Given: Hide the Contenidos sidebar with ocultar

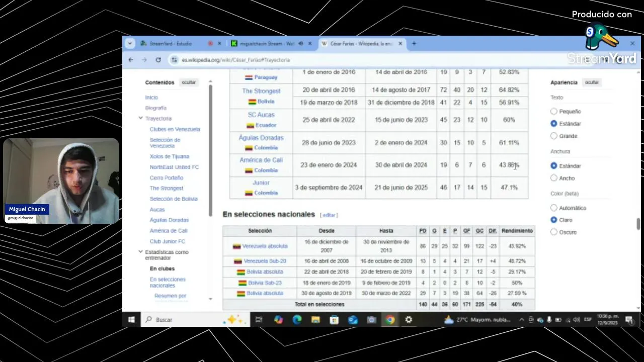Looking at the screenshot, I should (x=189, y=82).
